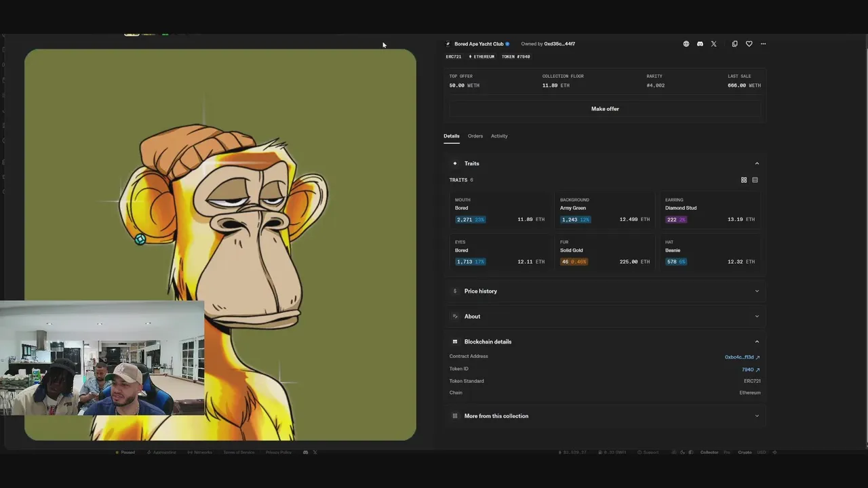The image size is (868, 488).
Task: Collapse the Traits section chevron
Action: point(757,163)
